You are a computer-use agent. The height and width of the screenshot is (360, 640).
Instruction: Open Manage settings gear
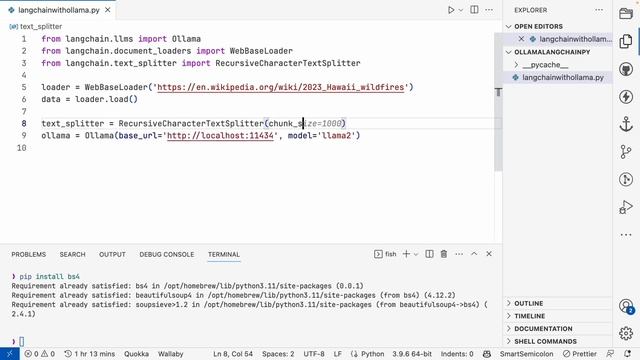click(x=626, y=333)
